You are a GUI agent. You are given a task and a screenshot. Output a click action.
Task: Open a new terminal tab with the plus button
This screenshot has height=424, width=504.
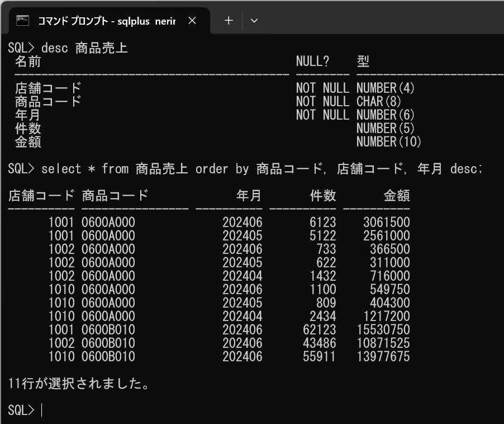227,20
